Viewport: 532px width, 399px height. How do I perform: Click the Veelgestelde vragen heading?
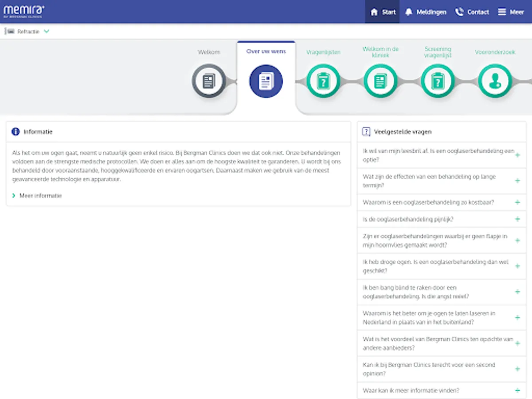coord(403,132)
